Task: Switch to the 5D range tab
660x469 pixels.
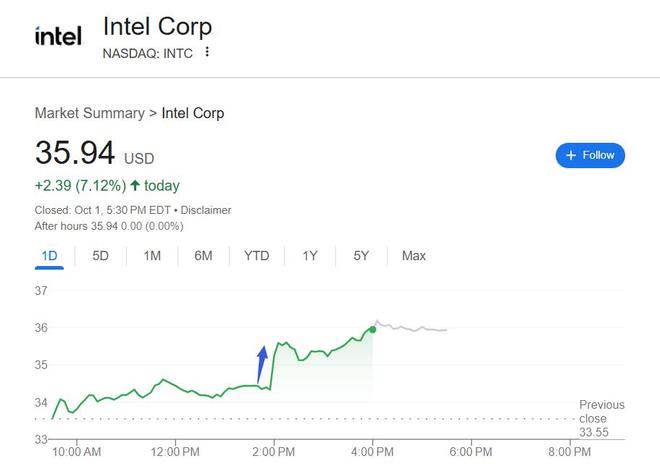Action: (x=100, y=256)
